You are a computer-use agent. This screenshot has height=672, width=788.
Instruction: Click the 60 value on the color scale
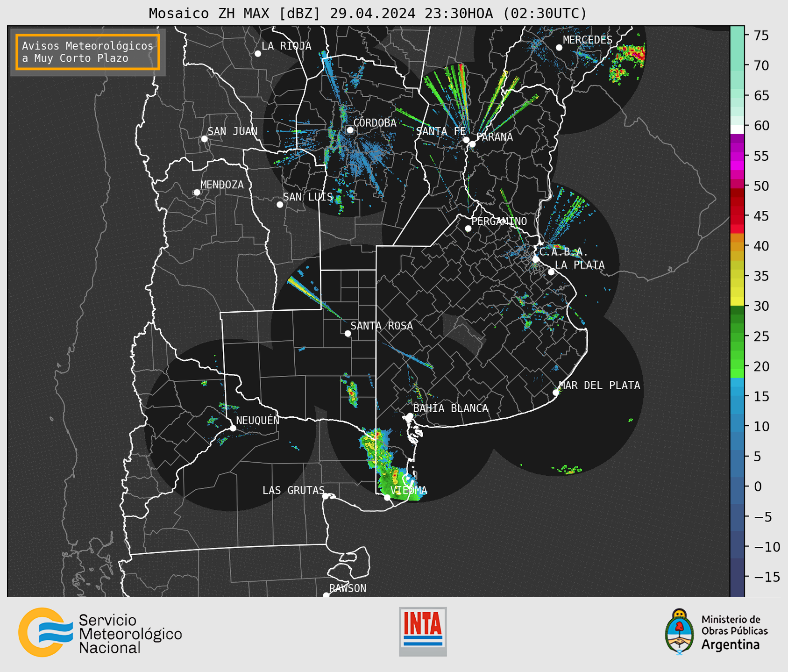761,126
